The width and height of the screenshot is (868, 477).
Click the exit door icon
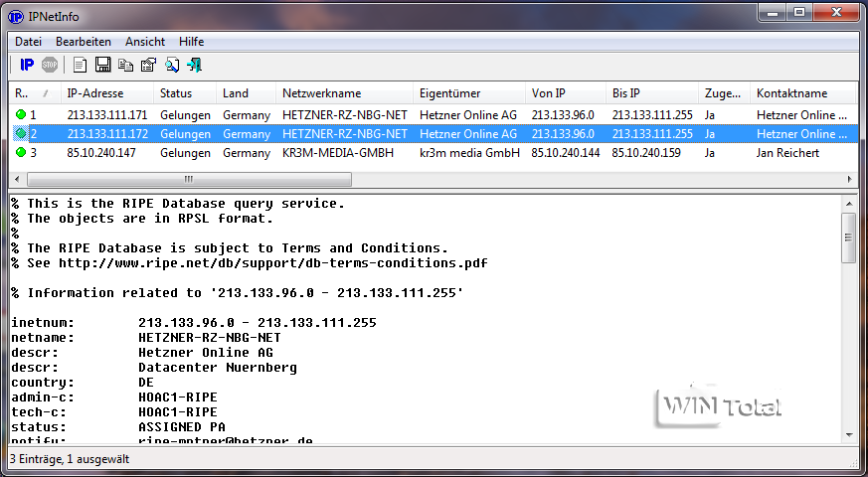point(194,66)
